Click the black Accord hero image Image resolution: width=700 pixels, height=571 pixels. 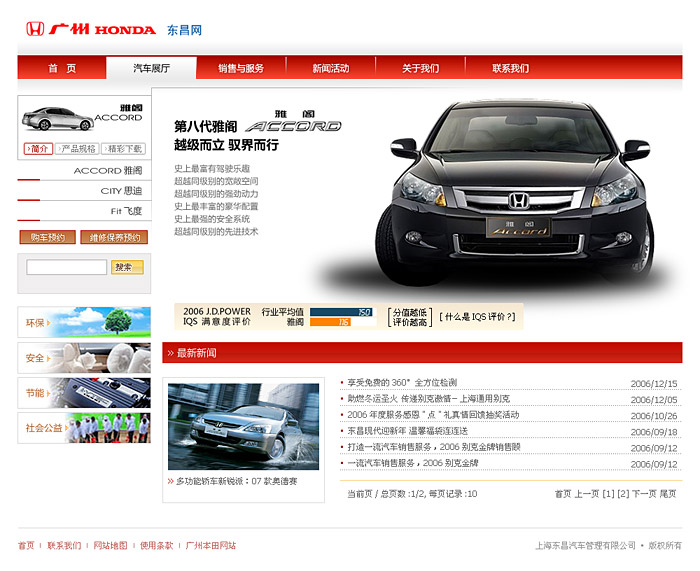pos(513,192)
